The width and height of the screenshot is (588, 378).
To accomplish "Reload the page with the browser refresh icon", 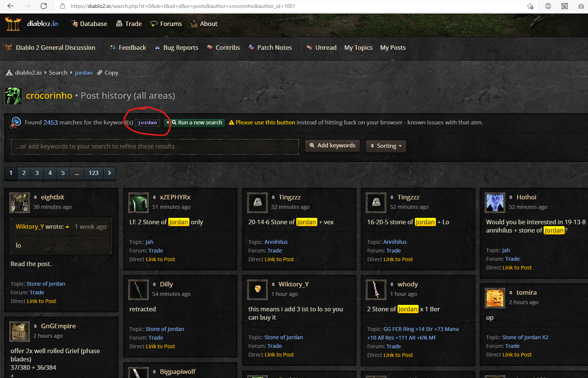I will tap(44, 6).
